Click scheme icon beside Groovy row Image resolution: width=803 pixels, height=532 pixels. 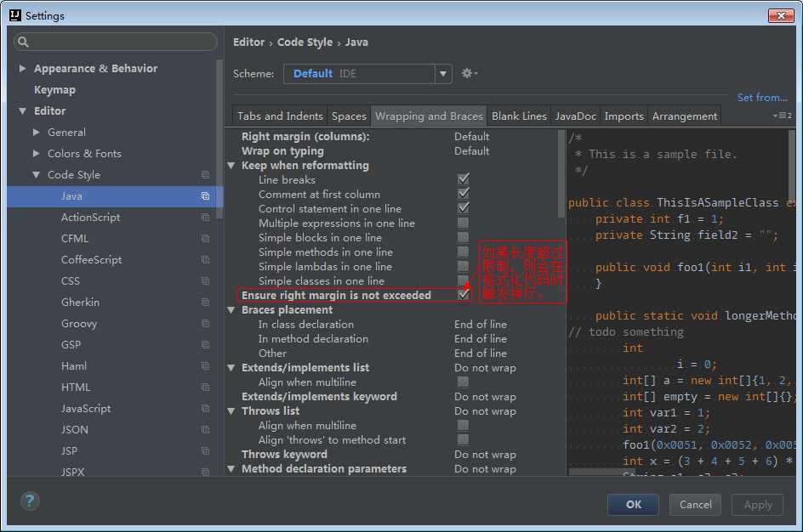(205, 323)
